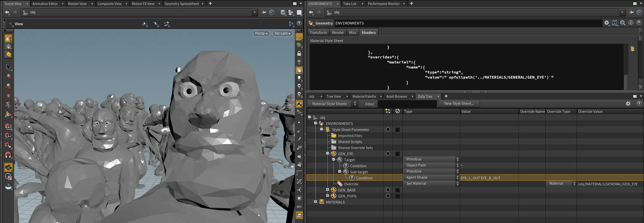Select the Shared Scripts tree item
This screenshot has width=644, height=223.
(x=350, y=142)
